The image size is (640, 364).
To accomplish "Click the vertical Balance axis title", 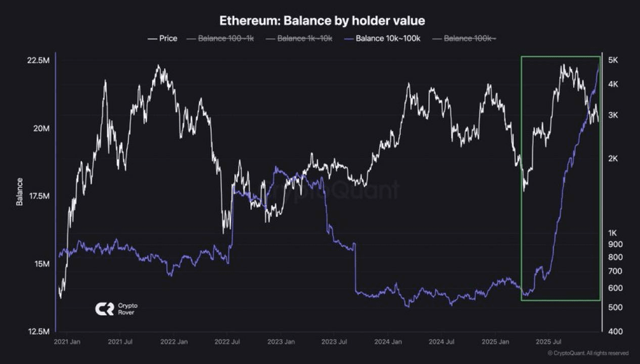I will 19,192.
